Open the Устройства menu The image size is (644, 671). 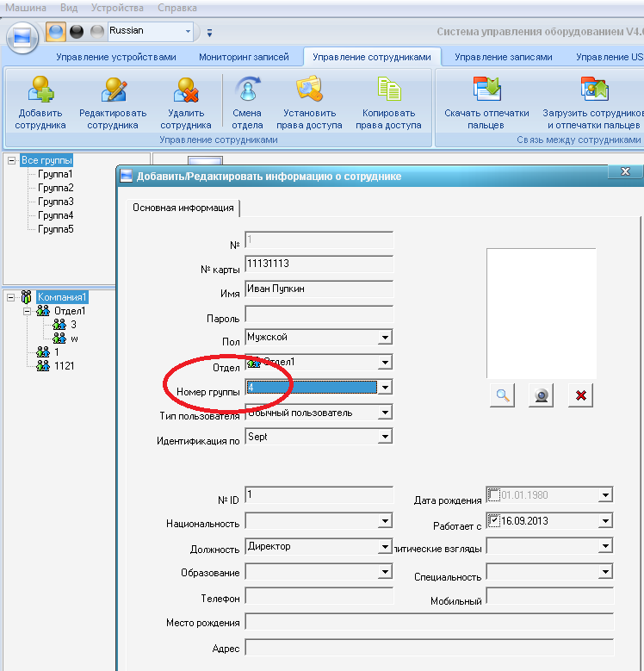pos(117,8)
